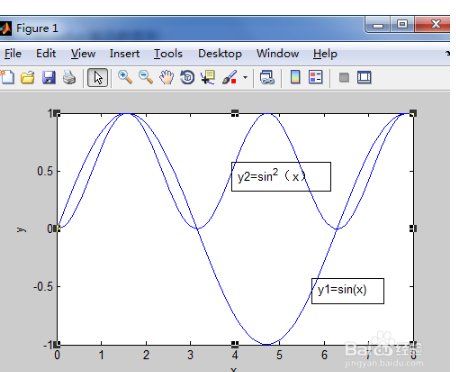Open the Edit menu
Image resolution: width=456 pixels, height=372 pixels.
(46, 54)
